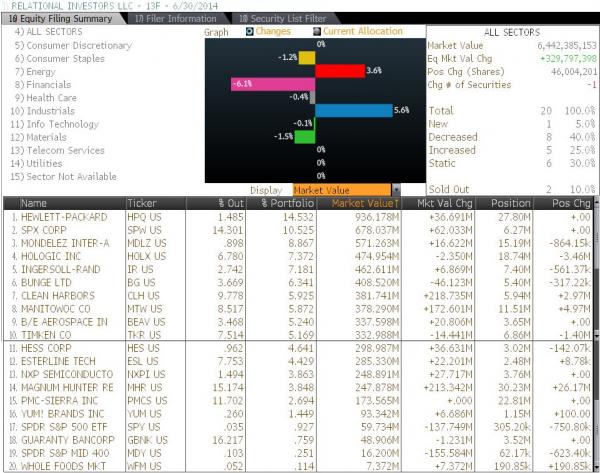Image resolution: width=600 pixels, height=473 pixels.
Task: Select the HOLOGIC INC holding row
Action: (298, 256)
